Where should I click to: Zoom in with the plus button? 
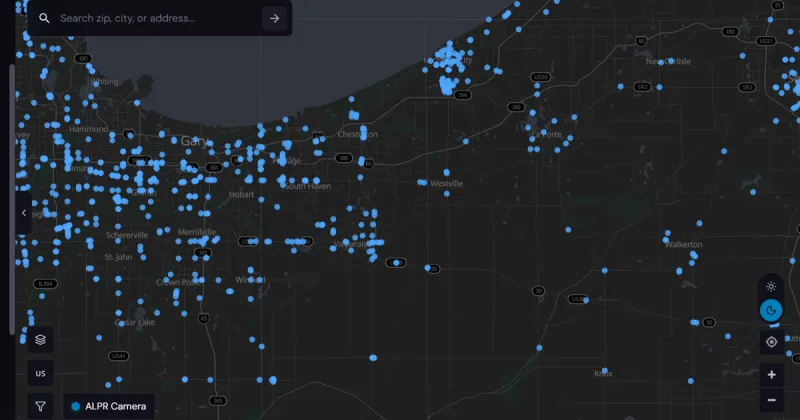(771, 375)
